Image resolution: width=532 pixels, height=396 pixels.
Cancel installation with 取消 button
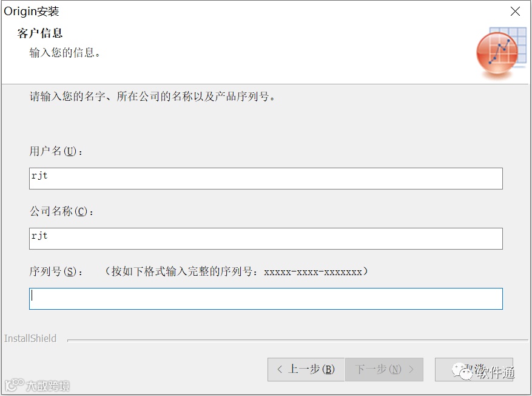[474, 369]
